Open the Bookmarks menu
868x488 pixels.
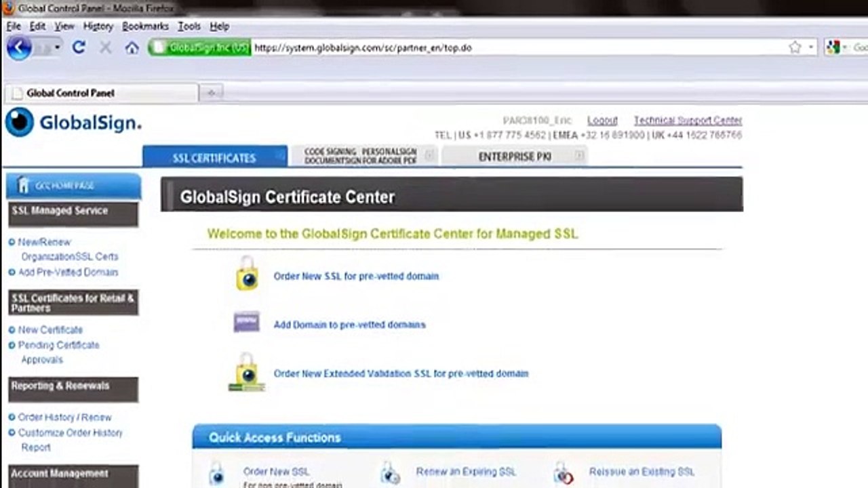point(145,26)
